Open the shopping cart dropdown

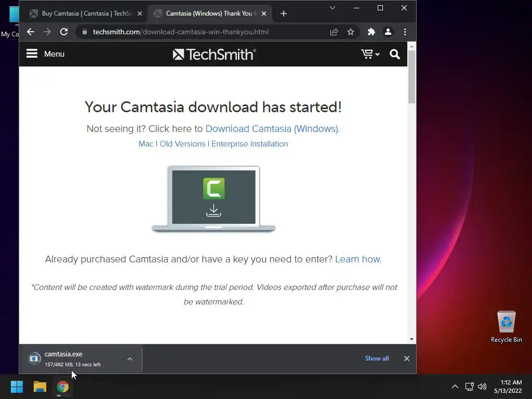point(370,54)
